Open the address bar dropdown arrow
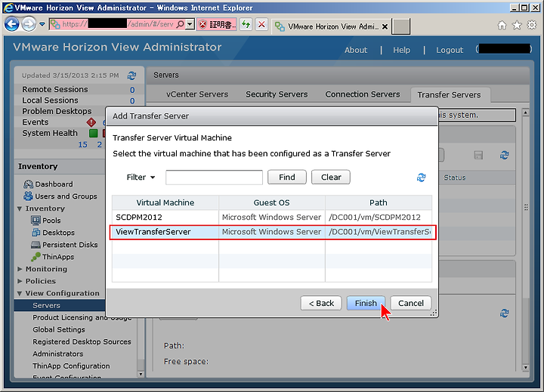The width and height of the screenshot is (544, 392). click(190, 24)
